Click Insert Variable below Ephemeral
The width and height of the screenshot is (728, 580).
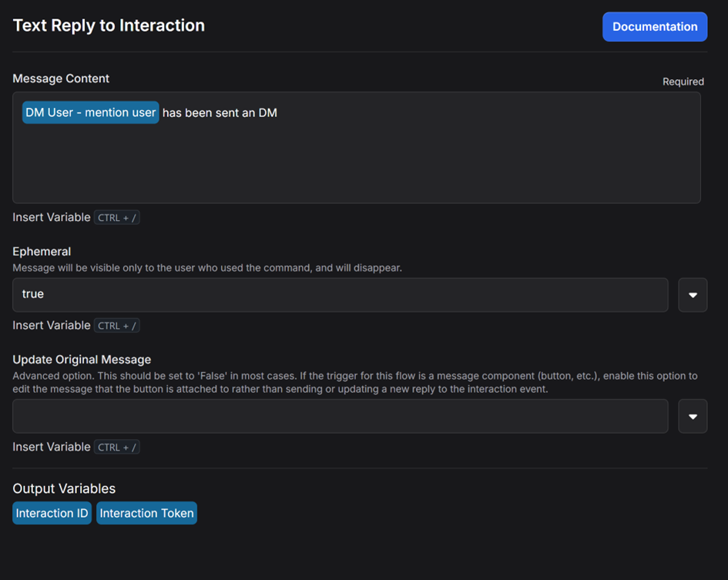click(x=52, y=326)
